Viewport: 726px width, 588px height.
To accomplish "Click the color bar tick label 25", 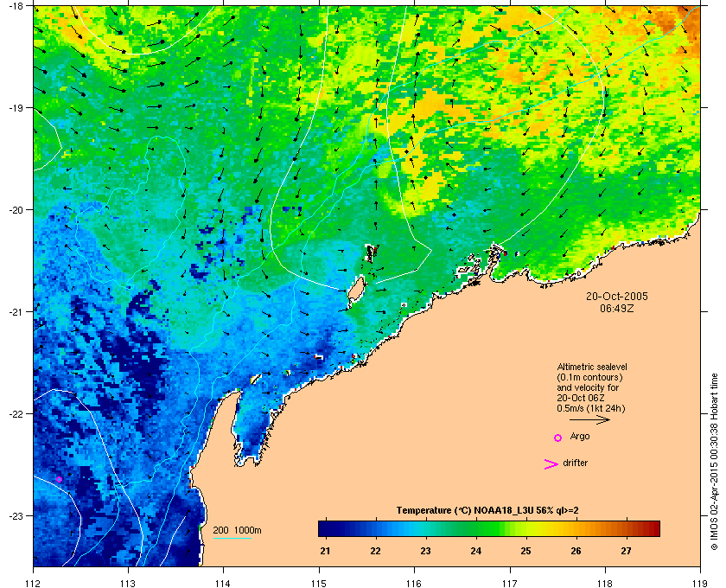I will [x=525, y=551].
